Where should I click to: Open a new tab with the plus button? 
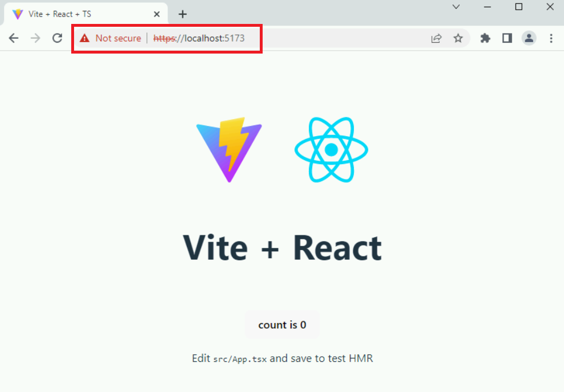point(183,14)
